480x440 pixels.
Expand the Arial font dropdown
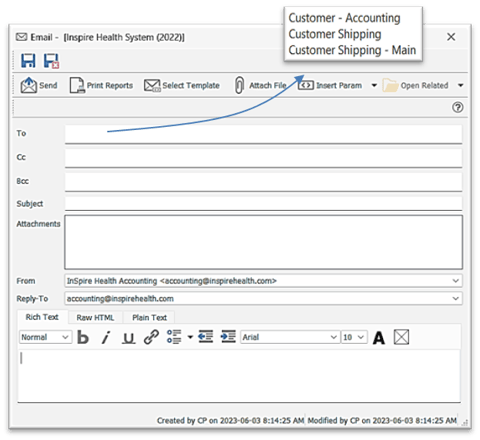point(333,337)
